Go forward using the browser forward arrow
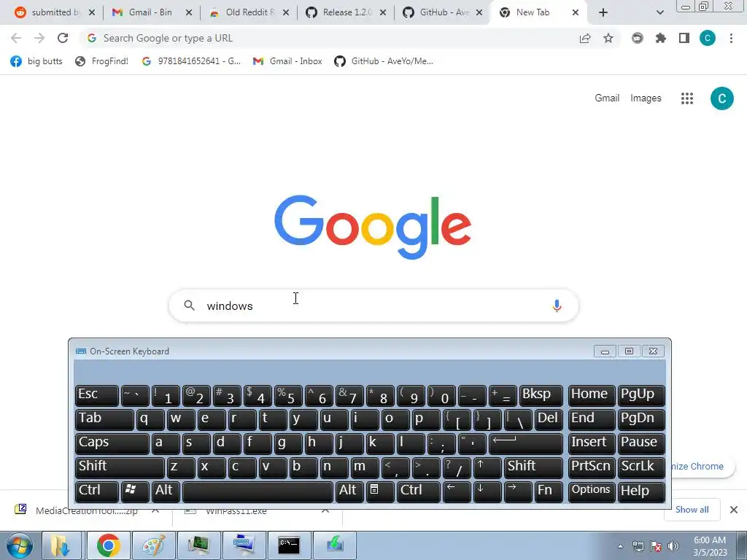This screenshot has height=560, width=747. tap(39, 38)
